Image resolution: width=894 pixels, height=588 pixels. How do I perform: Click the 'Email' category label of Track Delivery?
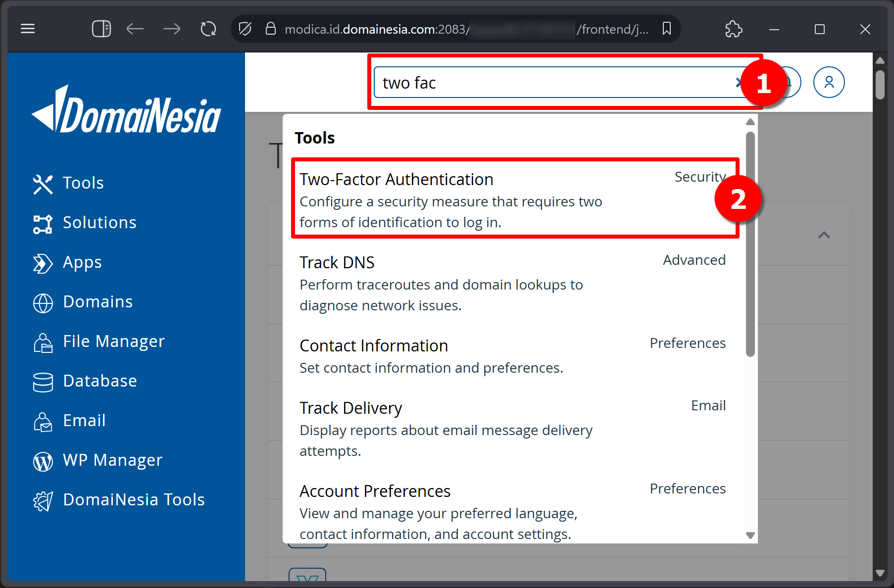coord(708,405)
